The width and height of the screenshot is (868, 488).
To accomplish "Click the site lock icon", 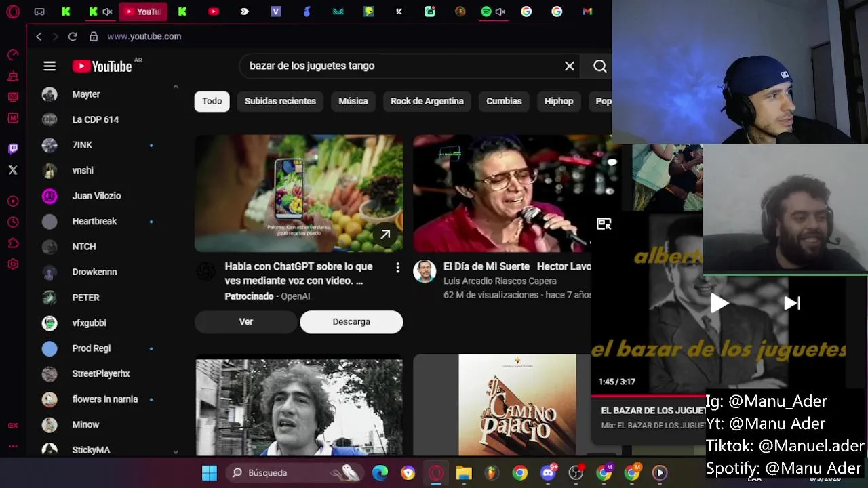I will [93, 37].
